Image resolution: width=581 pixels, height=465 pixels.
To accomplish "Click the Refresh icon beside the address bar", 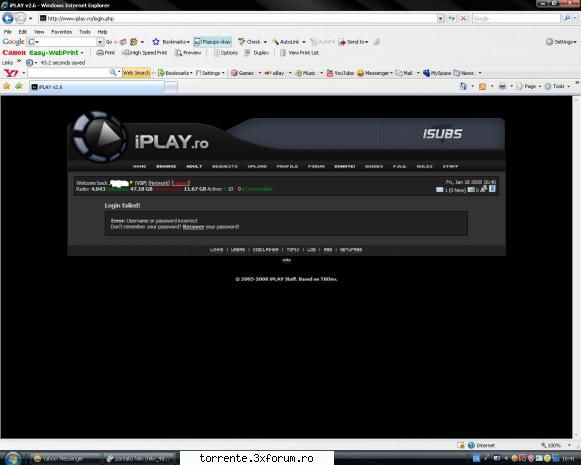I will (x=451, y=18).
